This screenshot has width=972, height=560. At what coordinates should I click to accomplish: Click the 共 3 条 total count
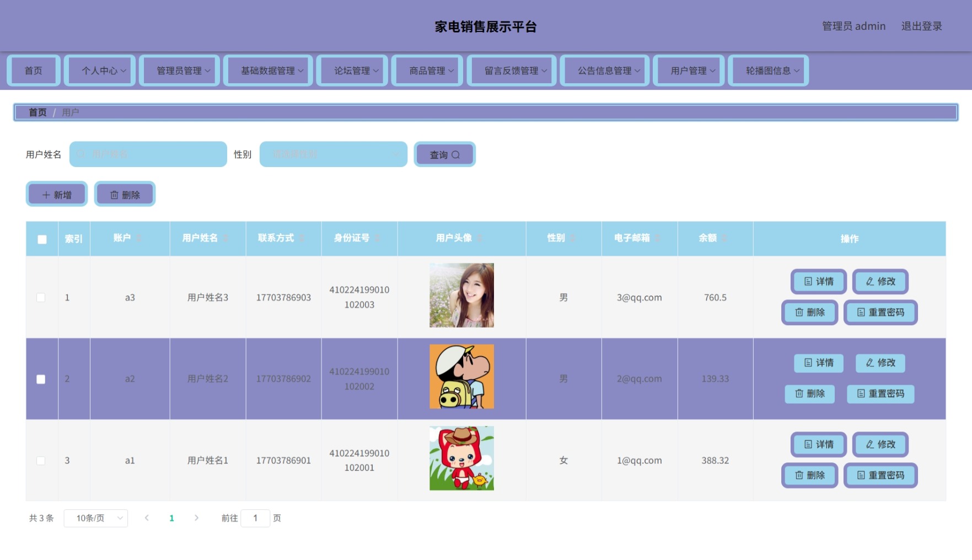click(x=41, y=518)
